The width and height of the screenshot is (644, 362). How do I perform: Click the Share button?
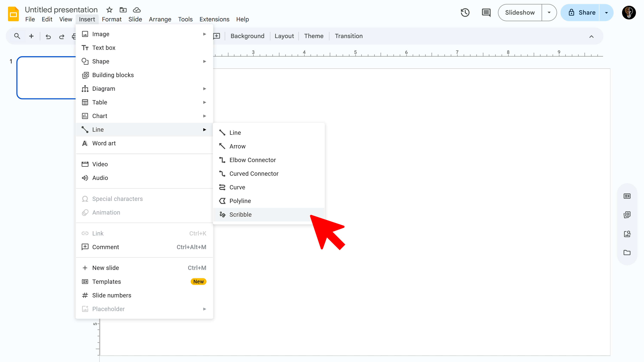point(580,12)
